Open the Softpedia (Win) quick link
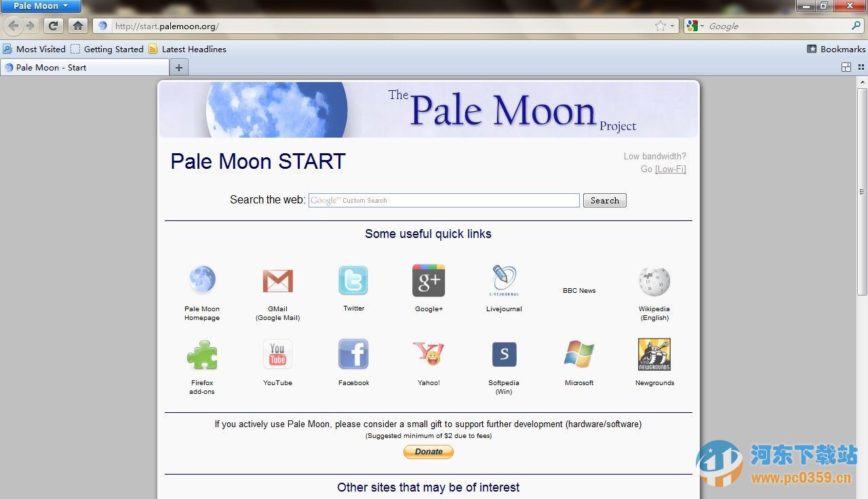This screenshot has height=499, width=868. pyautogui.click(x=504, y=354)
